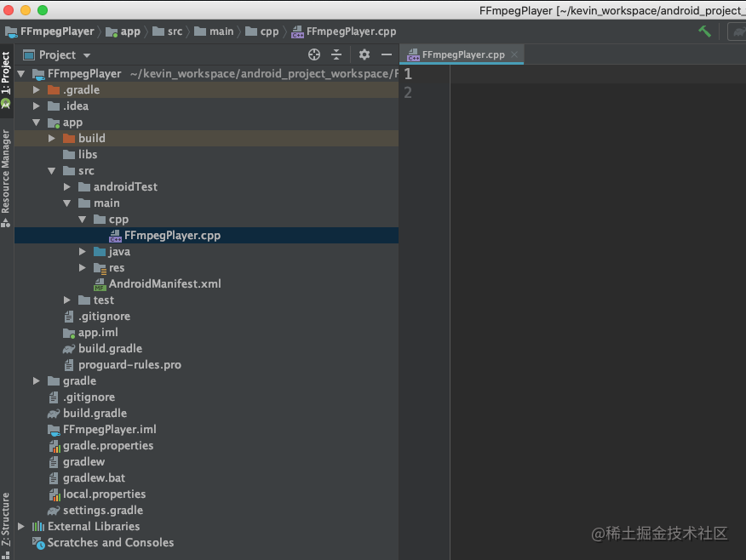
Task: Click the Scratches and Consoles clock icon
Action: click(x=38, y=542)
